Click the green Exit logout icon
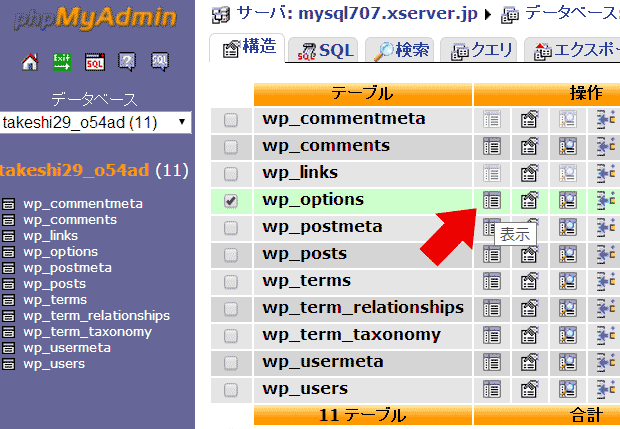The height and width of the screenshot is (429, 620). point(62,62)
